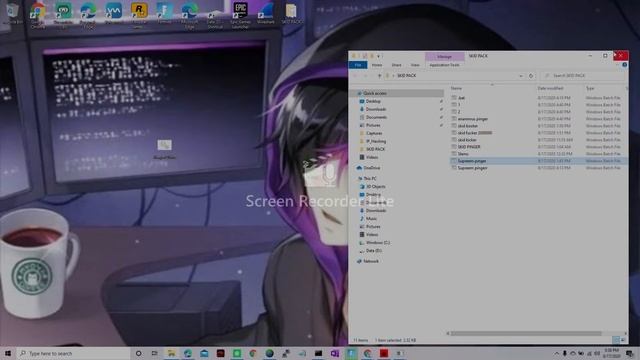Open OneNote from the taskbar
This screenshot has height=360, width=640.
pos(335,353)
